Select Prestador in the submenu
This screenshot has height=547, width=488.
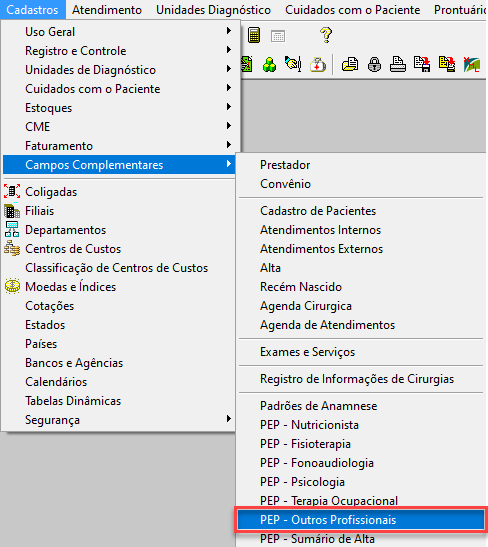361,165
